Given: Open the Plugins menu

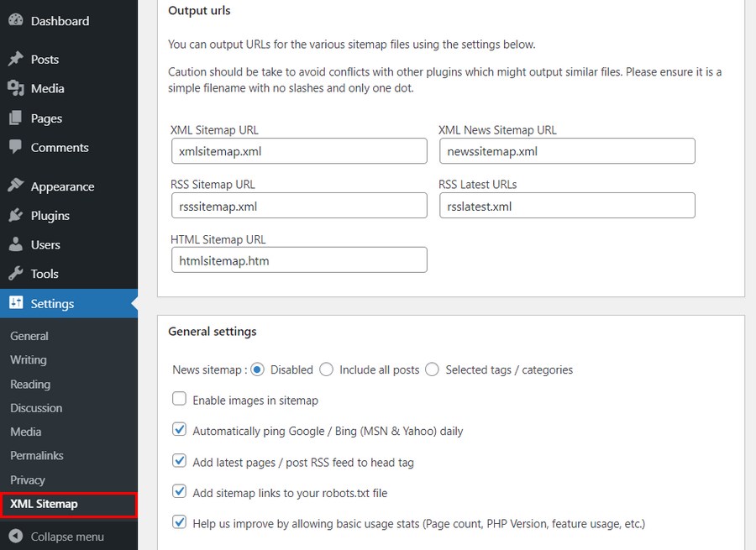Looking at the screenshot, I should [x=50, y=216].
